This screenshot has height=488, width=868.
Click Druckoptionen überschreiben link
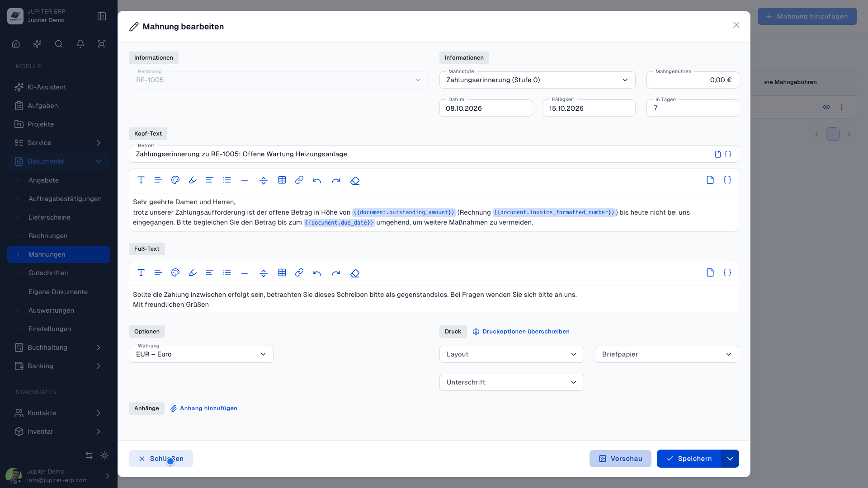pyautogui.click(x=521, y=332)
